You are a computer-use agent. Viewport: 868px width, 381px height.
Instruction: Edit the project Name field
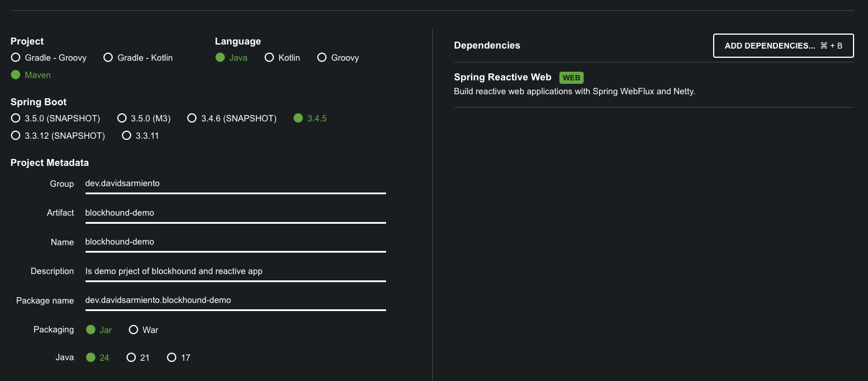[x=235, y=242]
